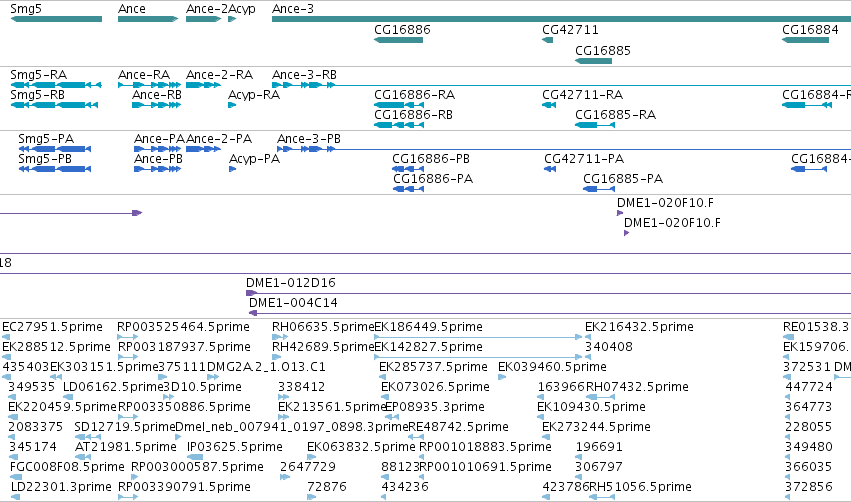Select the "Ance-2-RA" transcript label

[219, 74]
